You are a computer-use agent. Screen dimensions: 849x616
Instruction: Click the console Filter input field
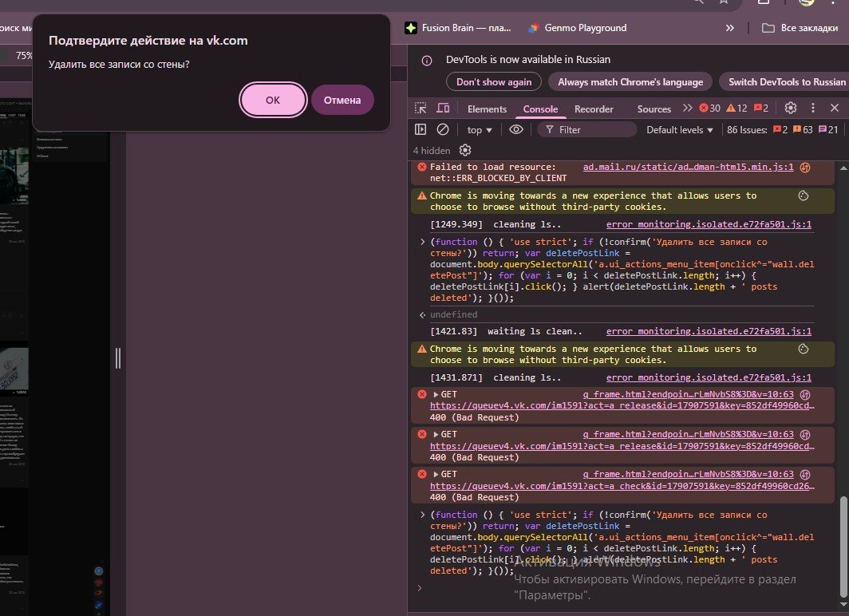pyautogui.click(x=587, y=130)
